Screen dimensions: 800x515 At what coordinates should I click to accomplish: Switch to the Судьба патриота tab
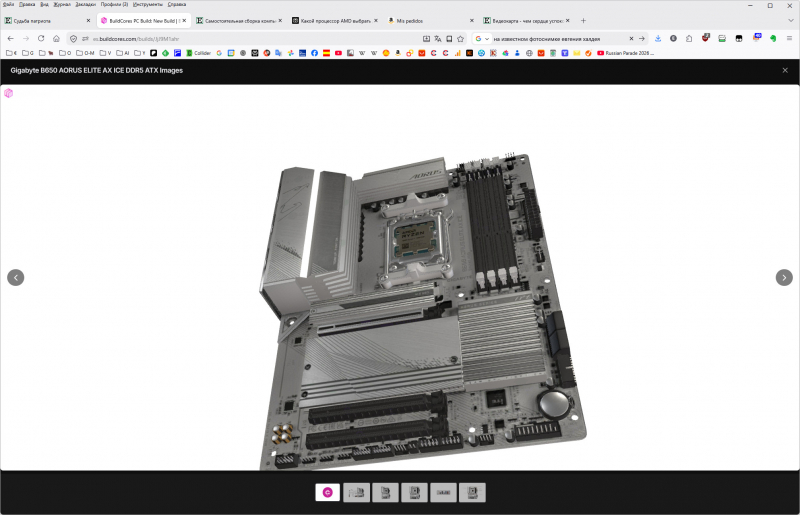click(x=47, y=21)
